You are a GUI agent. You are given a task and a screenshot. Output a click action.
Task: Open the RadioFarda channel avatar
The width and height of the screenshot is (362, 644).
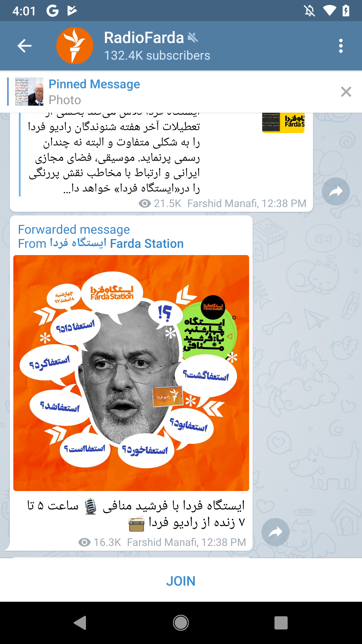click(75, 46)
